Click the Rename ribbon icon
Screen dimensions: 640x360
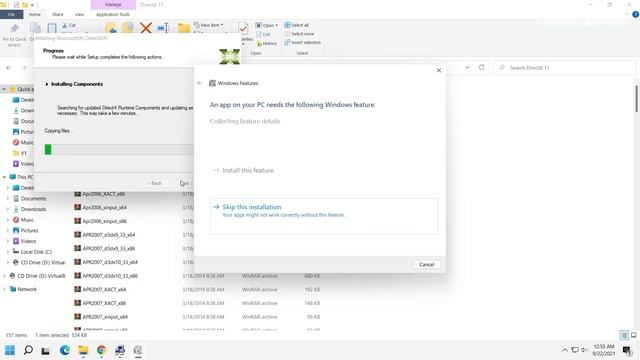163,28
